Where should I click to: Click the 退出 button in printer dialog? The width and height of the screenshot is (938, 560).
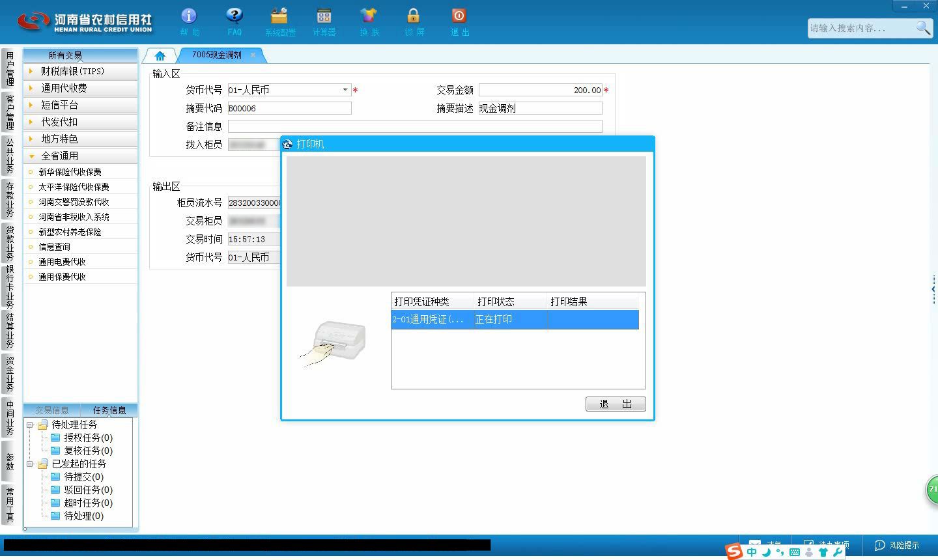click(616, 404)
